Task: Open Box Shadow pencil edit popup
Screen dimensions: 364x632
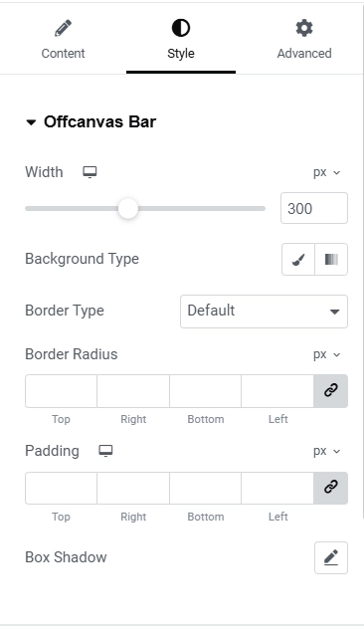Action: pyautogui.click(x=331, y=557)
